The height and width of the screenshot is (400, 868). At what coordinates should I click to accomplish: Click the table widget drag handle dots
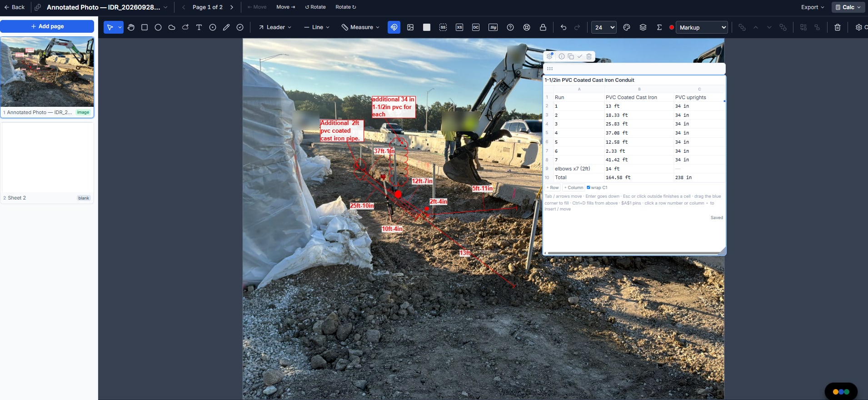click(x=550, y=69)
